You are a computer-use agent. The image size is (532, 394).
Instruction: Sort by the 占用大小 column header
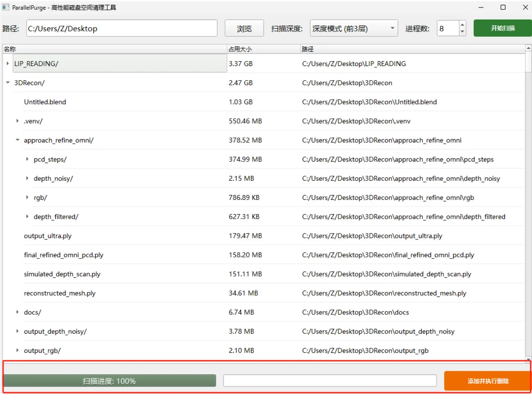[x=263, y=49]
